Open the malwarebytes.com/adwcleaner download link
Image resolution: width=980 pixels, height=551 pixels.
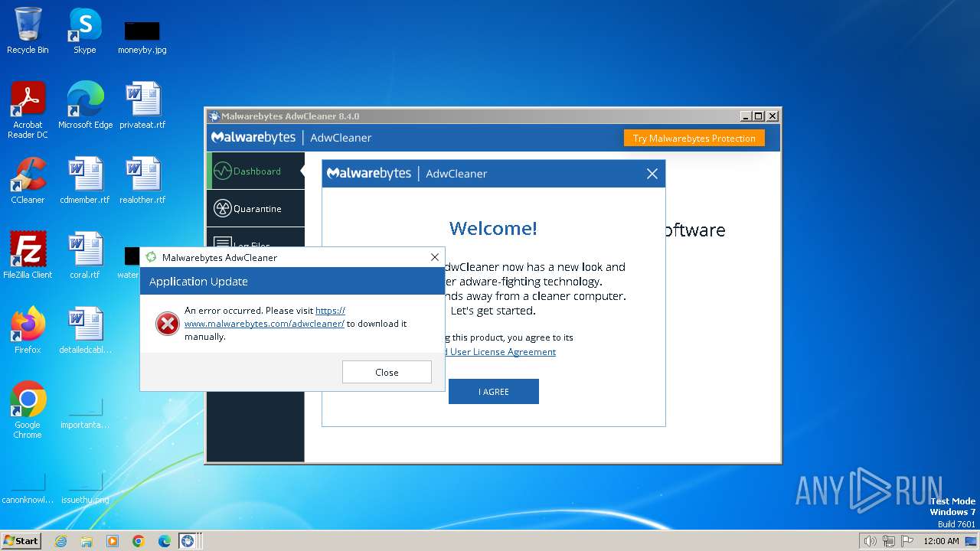coord(265,317)
